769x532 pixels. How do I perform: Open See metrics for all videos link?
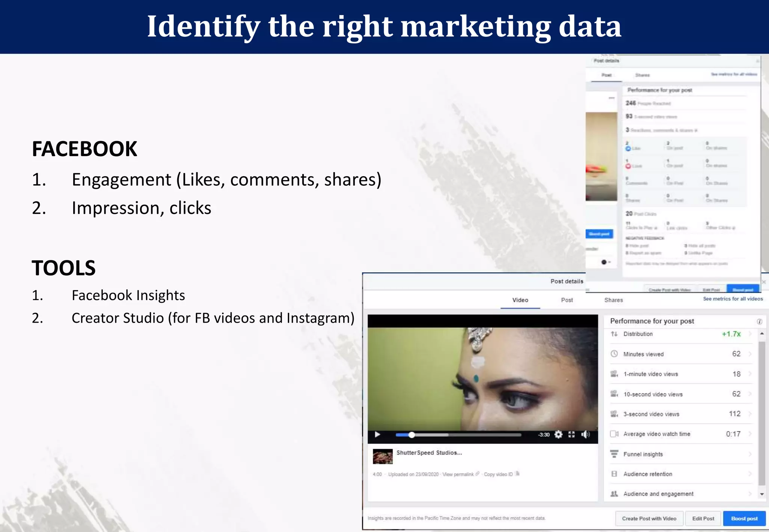(733, 299)
